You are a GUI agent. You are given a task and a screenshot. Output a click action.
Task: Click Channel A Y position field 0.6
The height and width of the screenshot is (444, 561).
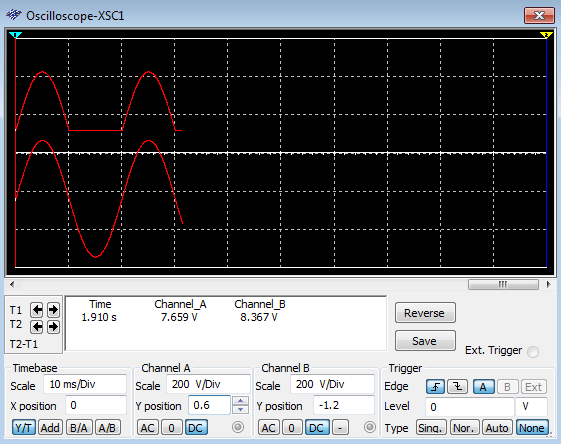(209, 405)
